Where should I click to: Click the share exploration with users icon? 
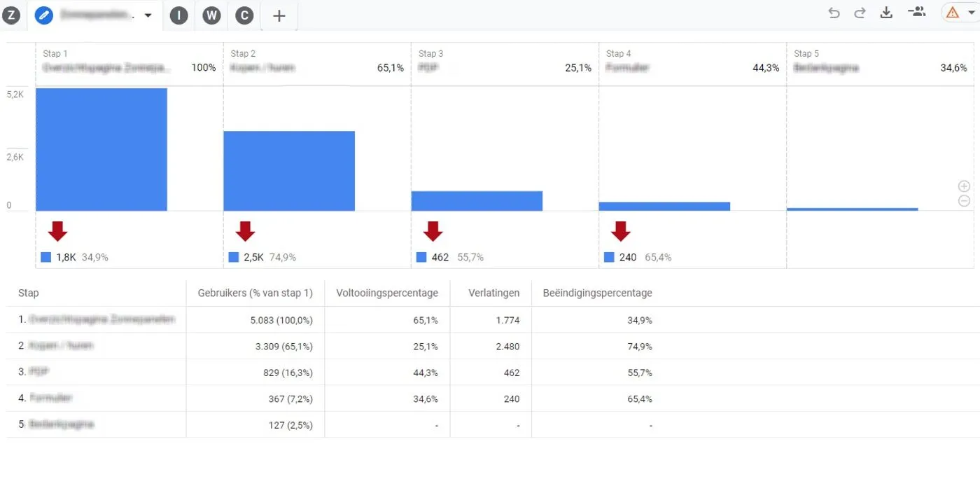[917, 12]
